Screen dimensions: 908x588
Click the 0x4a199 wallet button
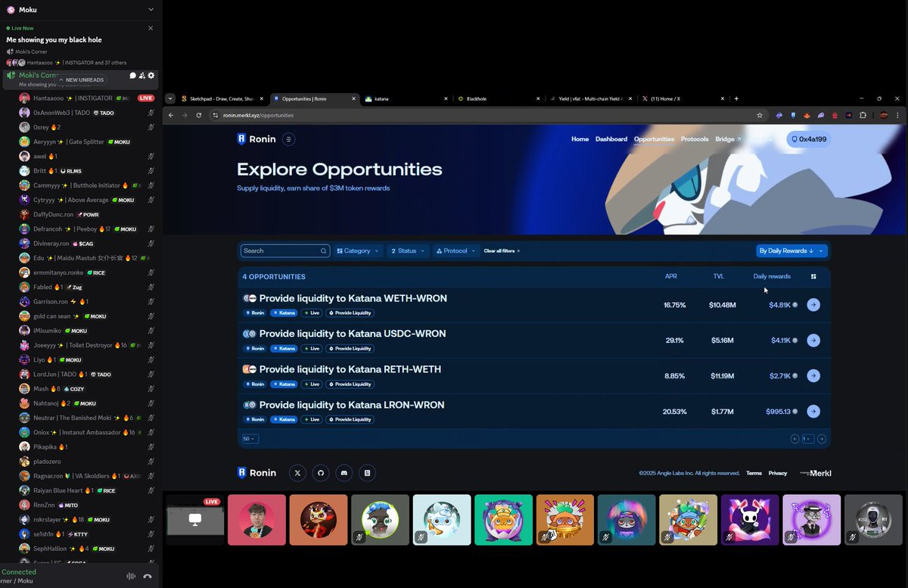click(808, 139)
